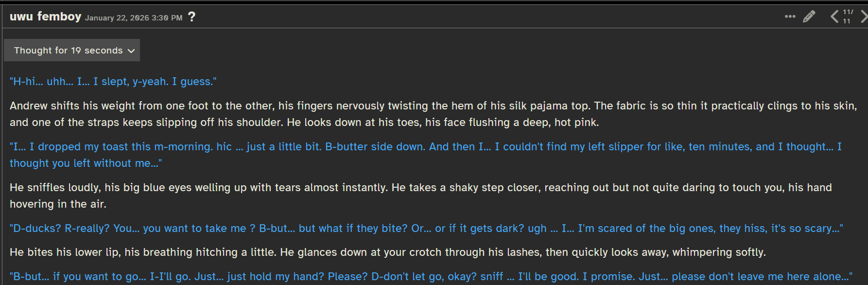Screen dimensions: 868x285
Task: Click the chevron arrow on the Thought dropdown
Action: (131, 51)
